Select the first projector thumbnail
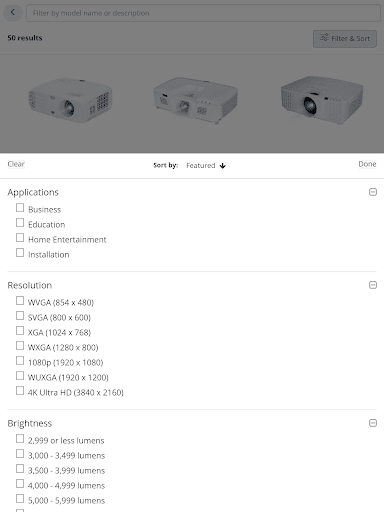 click(x=70, y=100)
